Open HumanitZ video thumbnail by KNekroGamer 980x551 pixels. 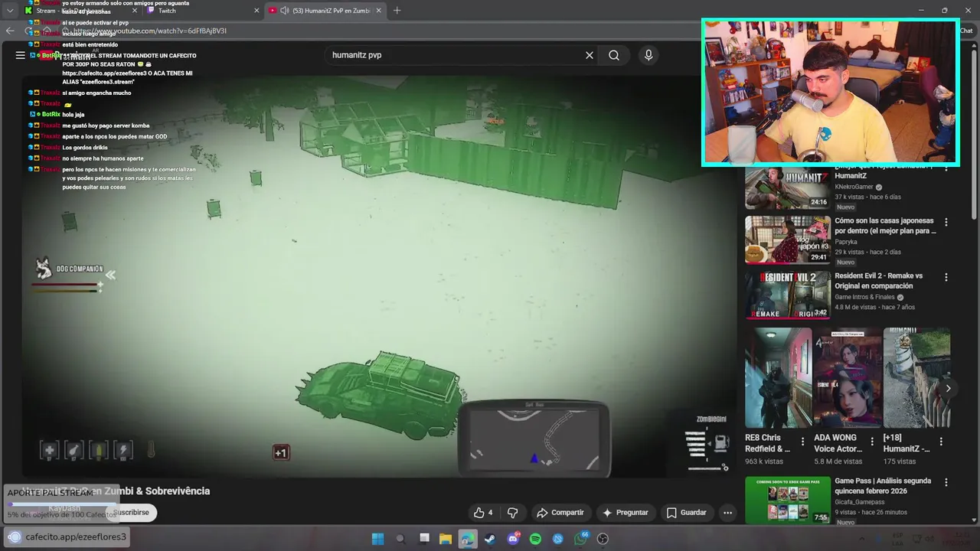click(x=788, y=186)
